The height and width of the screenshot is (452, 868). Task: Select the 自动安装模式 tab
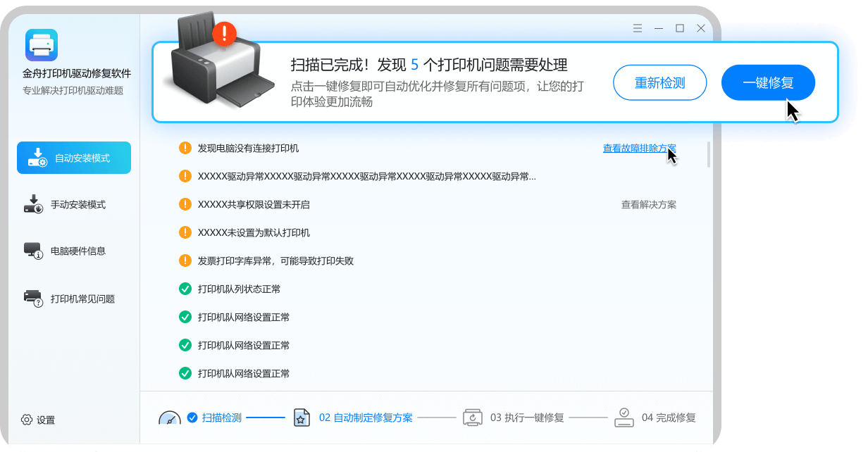tap(74, 158)
